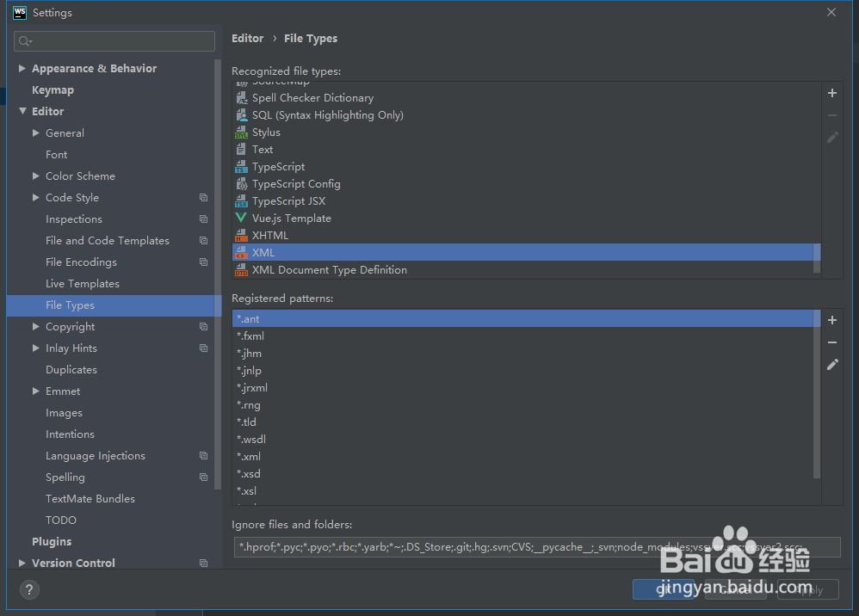The image size is (859, 616).
Task: Expand the Appearance & Behavior section
Action: tap(21, 68)
